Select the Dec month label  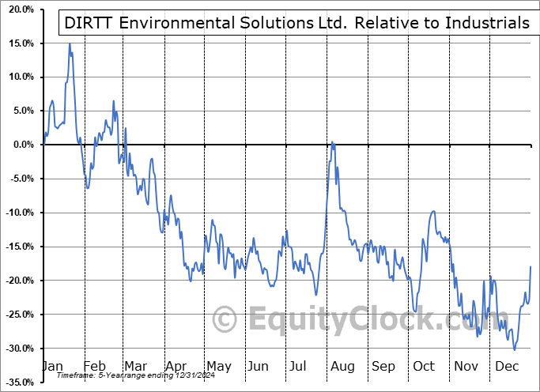pyautogui.click(x=505, y=367)
